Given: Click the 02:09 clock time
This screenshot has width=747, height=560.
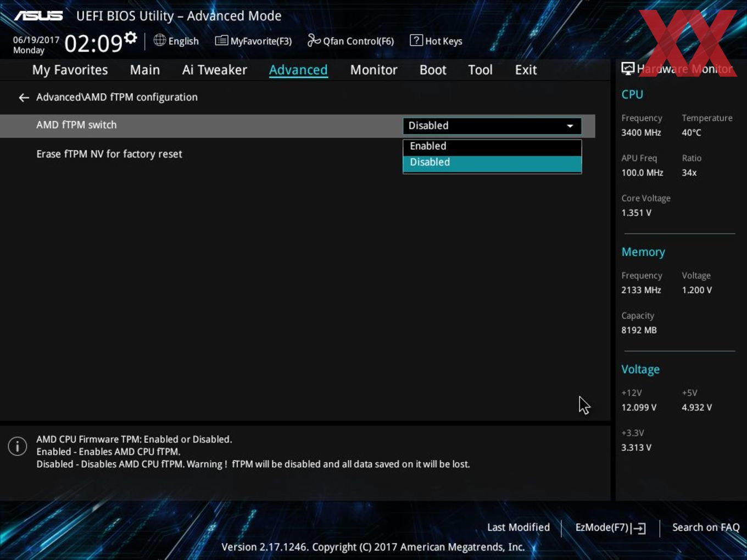Looking at the screenshot, I should pyautogui.click(x=93, y=43).
